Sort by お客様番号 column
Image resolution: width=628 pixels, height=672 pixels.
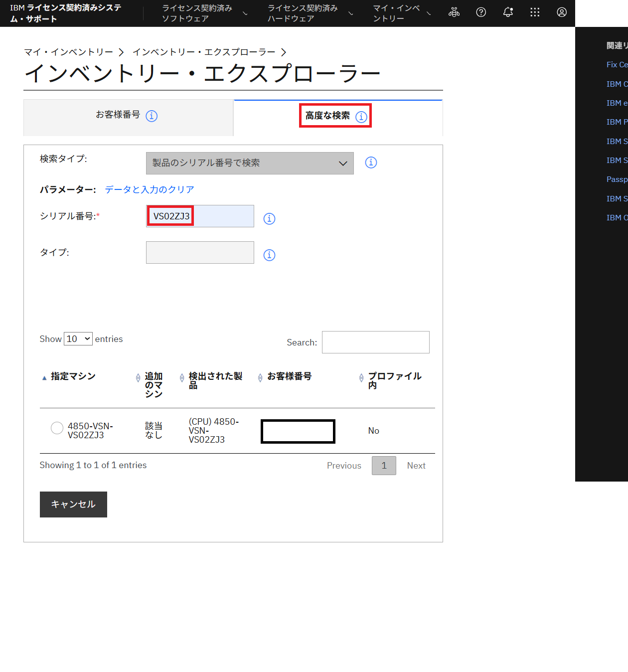260,378
